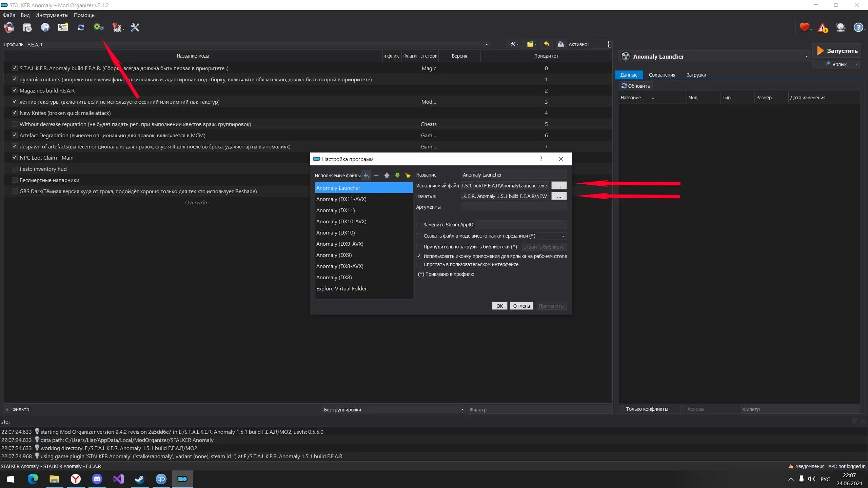Image resolution: width=868 pixels, height=488 pixels.
Task: Click the Приоритет column header
Action: [x=546, y=56]
